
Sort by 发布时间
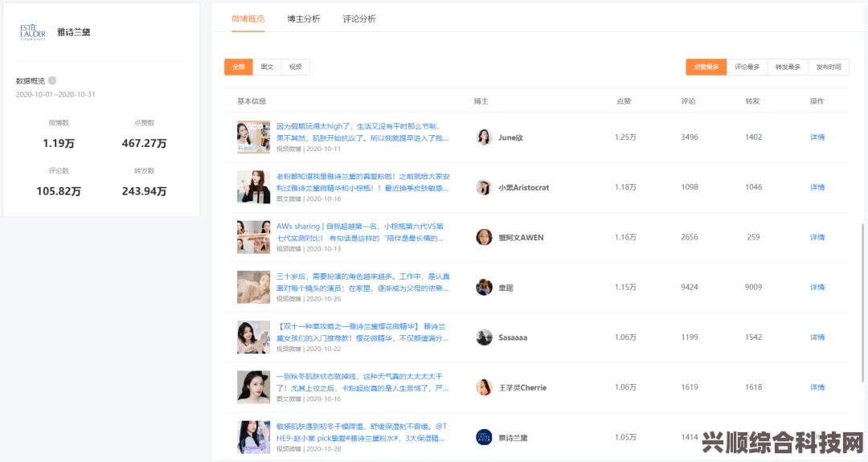click(828, 67)
